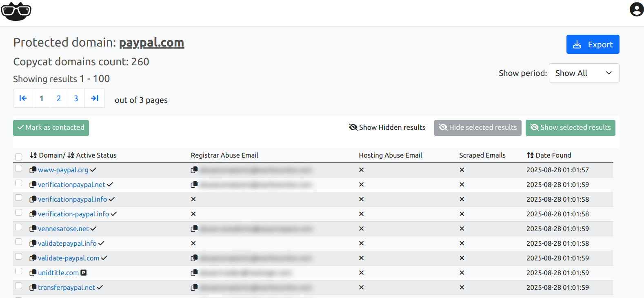Image resolution: width=644 pixels, height=298 pixels.
Task: Check the www-paypal.org row checkbox
Action: [x=18, y=168]
